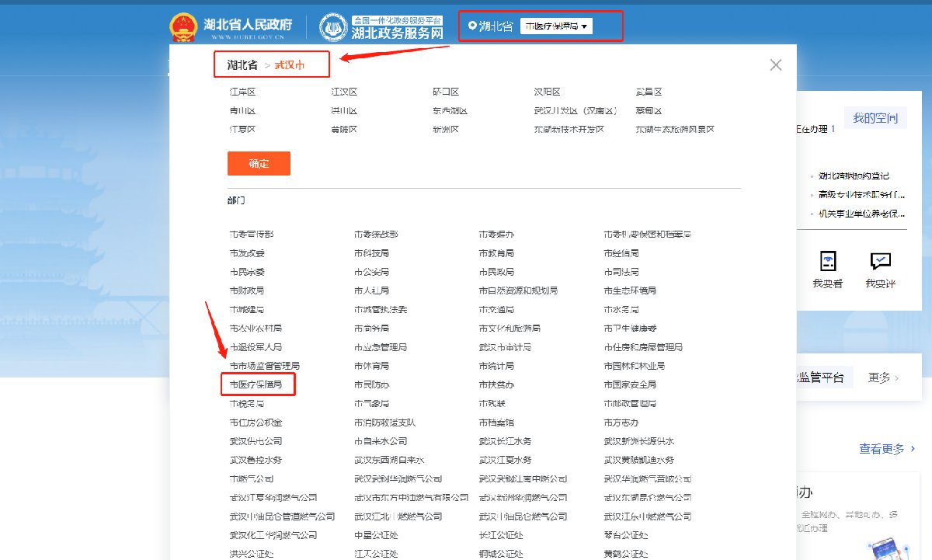Select 东湖新技术开发区
The height and width of the screenshot is (560, 932).
569,130
